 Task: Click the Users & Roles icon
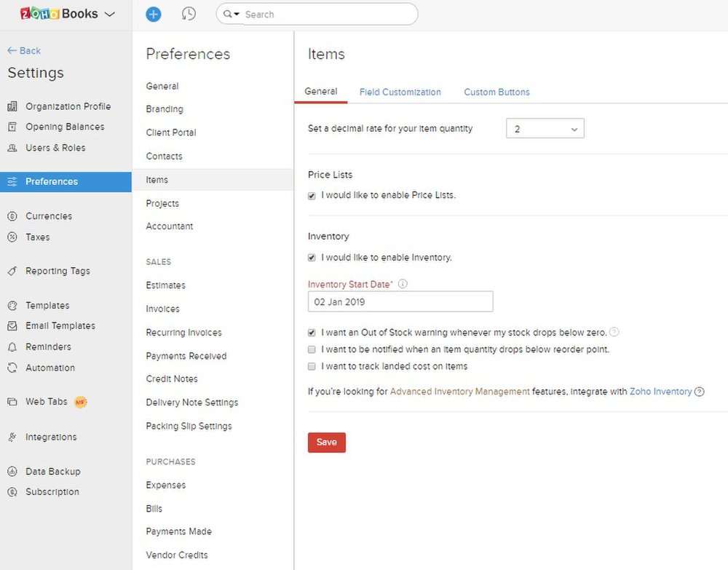coord(10,148)
